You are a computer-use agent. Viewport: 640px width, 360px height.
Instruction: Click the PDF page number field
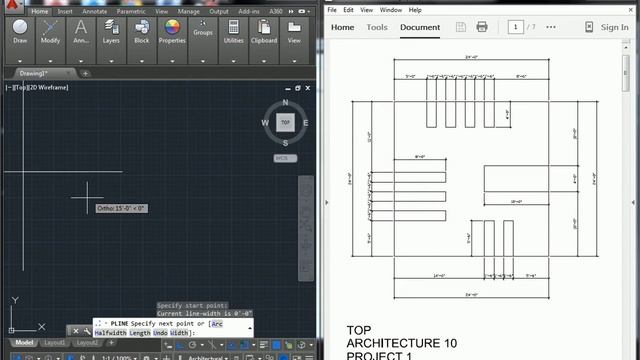[x=516, y=27]
